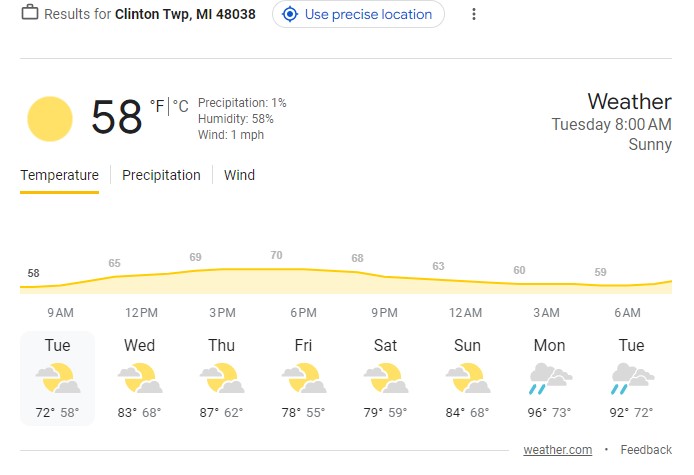Open the three-dot more options menu
The height and width of the screenshot is (475, 694).
pos(474,14)
